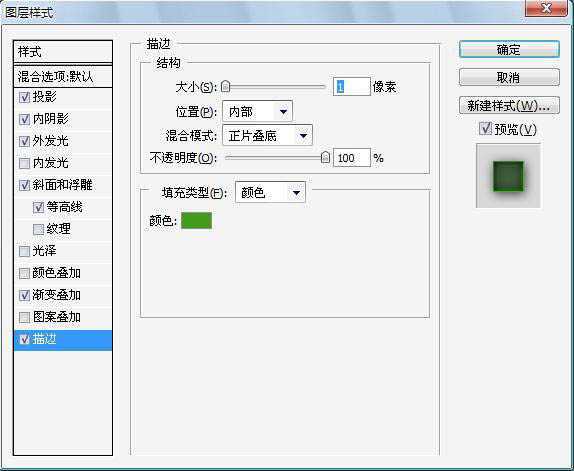Select the 颜色叠加 style entry label
Viewport: 574px width, 471px height.
coord(57,273)
